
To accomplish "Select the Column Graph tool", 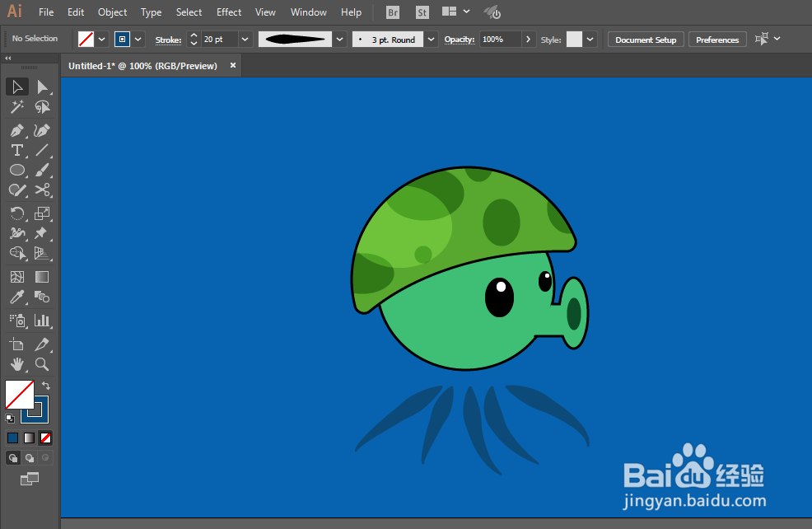I will pyautogui.click(x=42, y=321).
